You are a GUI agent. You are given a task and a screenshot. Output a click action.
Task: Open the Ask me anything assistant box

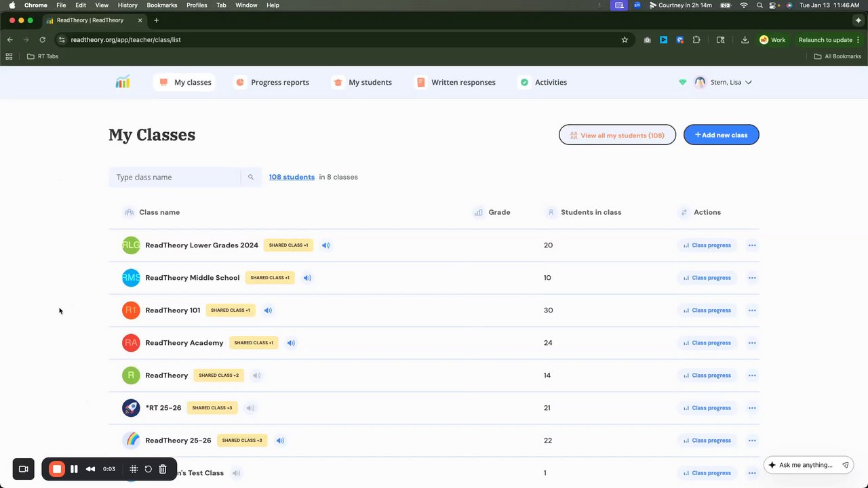pos(808,465)
